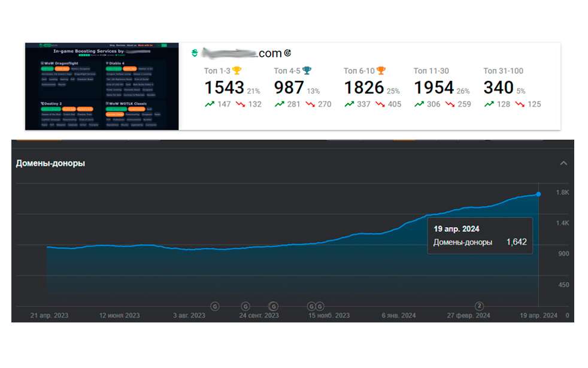Click the orange trophy icon beside Топ 6-10

(x=381, y=71)
